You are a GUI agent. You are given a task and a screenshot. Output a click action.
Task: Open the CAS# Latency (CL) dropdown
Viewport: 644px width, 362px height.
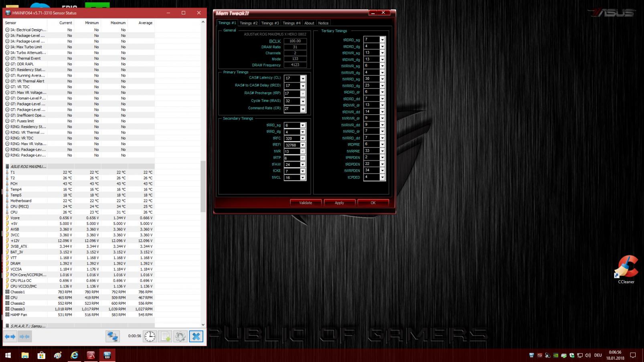(x=303, y=78)
